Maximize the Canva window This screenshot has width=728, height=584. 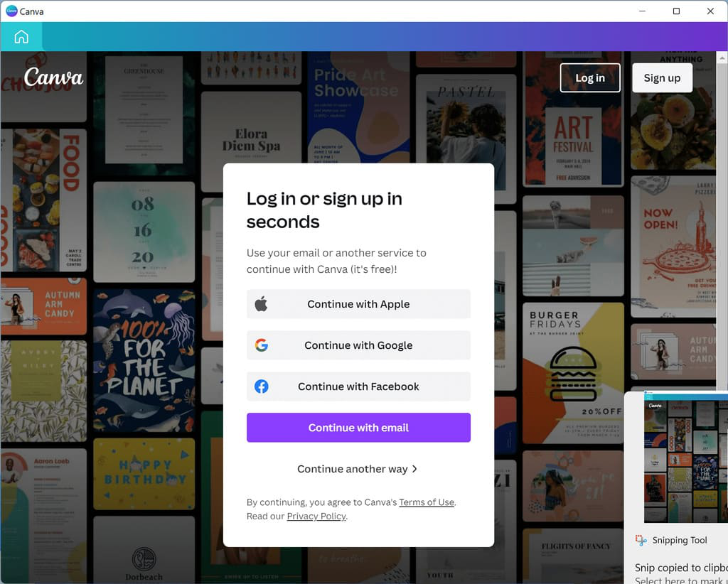click(677, 11)
